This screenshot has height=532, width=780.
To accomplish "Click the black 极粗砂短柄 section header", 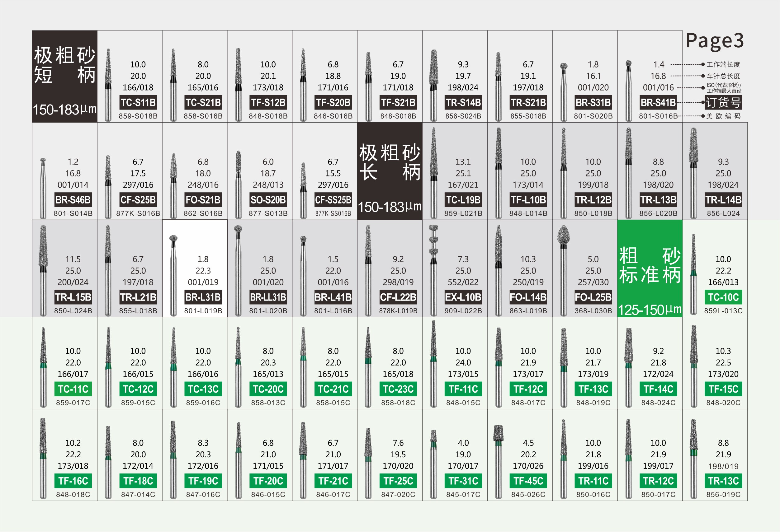I will click(x=64, y=77).
